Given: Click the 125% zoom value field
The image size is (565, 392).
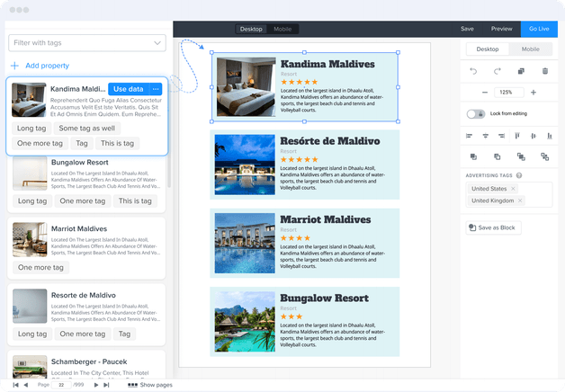Looking at the screenshot, I should pyautogui.click(x=509, y=93).
